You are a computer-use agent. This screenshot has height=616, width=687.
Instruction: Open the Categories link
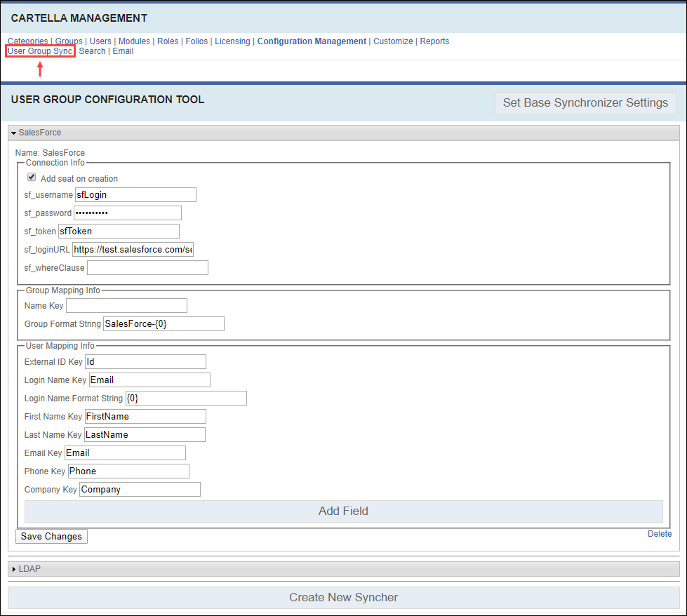click(x=27, y=41)
